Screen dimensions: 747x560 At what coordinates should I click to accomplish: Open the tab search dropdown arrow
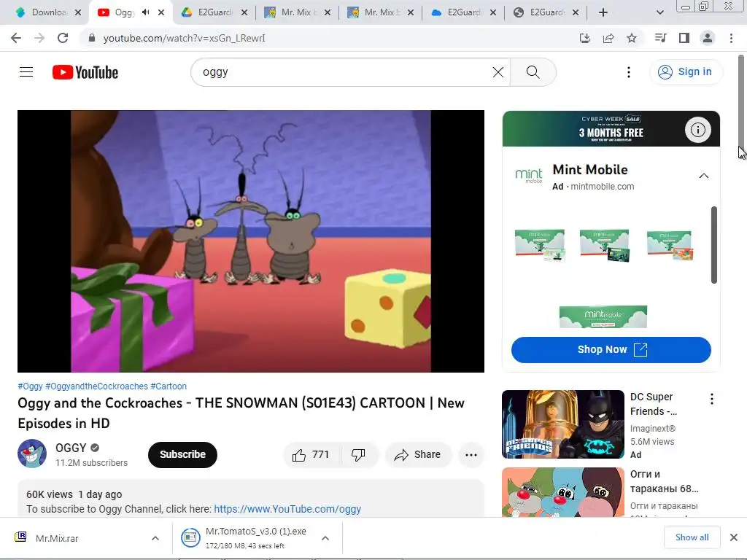click(659, 12)
